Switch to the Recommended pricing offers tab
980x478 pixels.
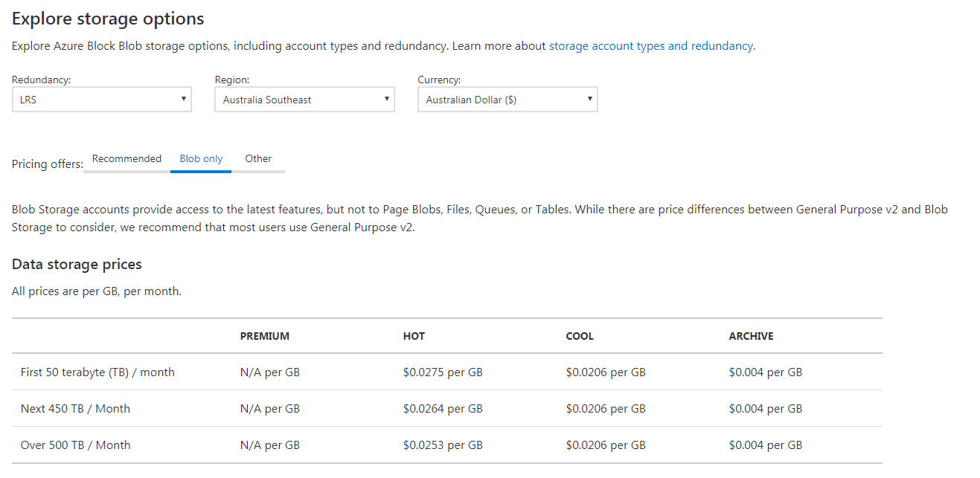coord(126,159)
